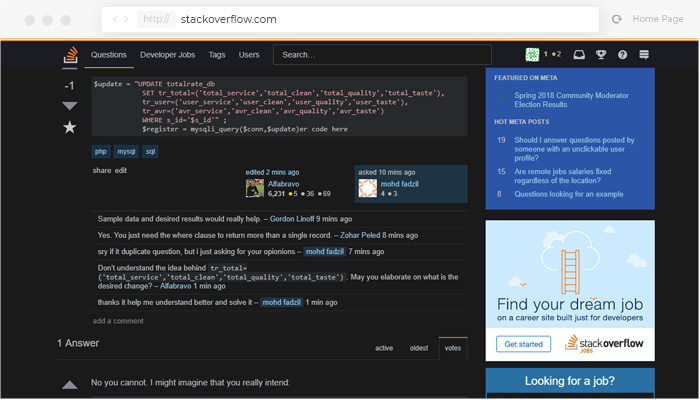Click the 'FEATURED ON META' heading
Viewport: 700px width, 400px height.
525,78
